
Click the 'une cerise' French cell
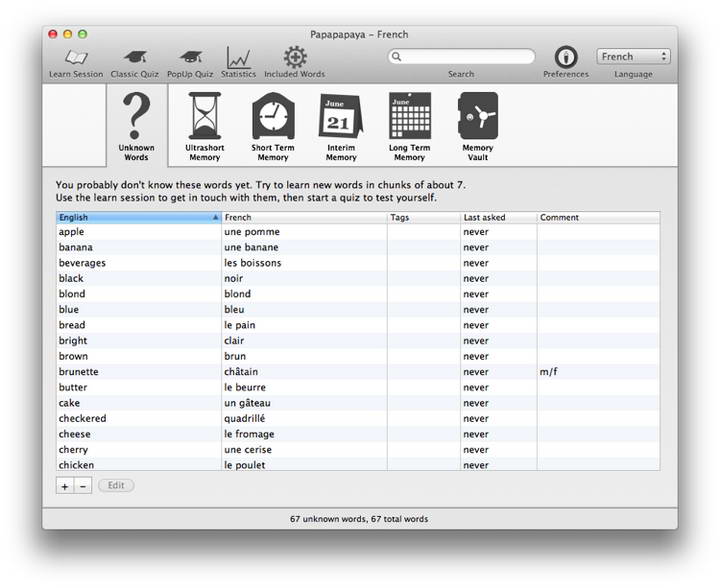click(x=304, y=450)
